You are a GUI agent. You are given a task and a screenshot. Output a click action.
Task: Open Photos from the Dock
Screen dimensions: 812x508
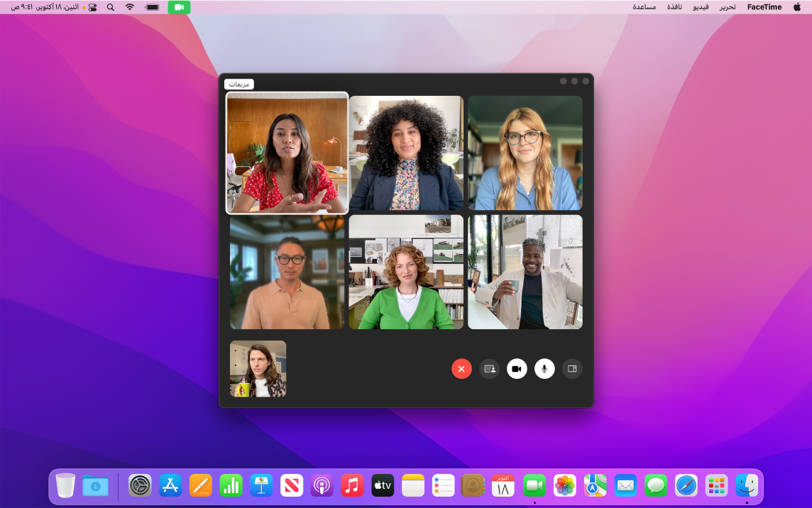[564, 486]
